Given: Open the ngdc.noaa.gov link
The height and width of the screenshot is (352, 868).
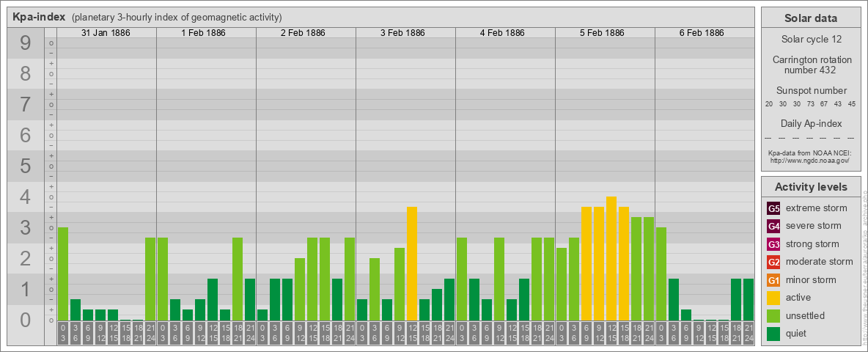Looking at the screenshot, I should coord(809,160).
